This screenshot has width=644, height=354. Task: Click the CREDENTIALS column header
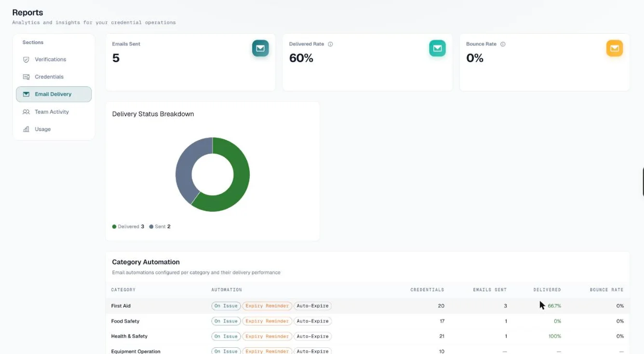click(x=427, y=290)
